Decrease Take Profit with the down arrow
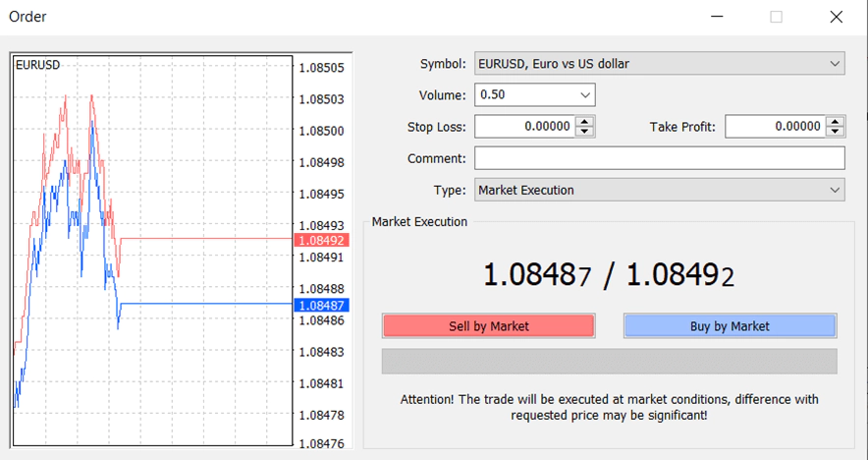 (836, 132)
